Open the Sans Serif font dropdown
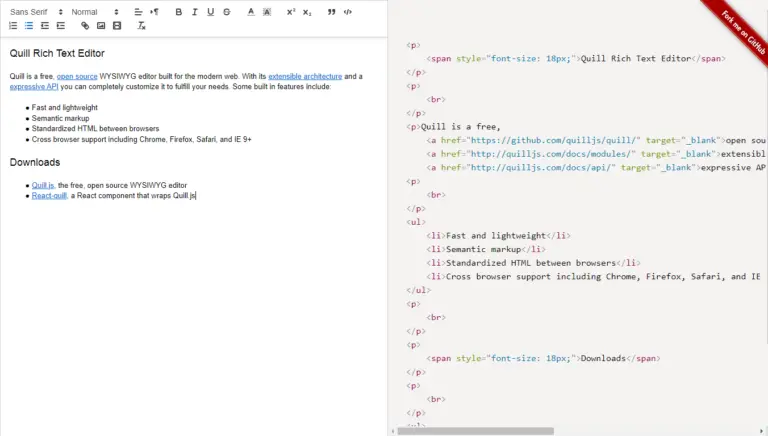 pyautogui.click(x=36, y=12)
